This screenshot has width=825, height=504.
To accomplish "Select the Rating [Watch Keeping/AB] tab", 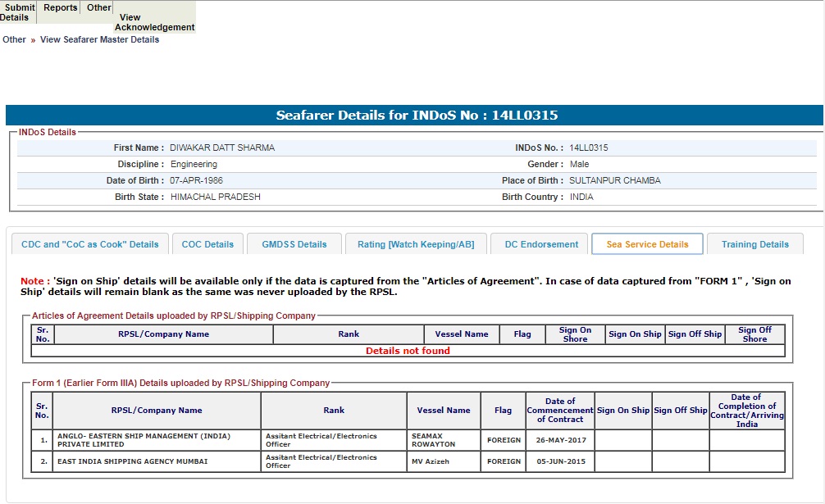I will [x=416, y=244].
